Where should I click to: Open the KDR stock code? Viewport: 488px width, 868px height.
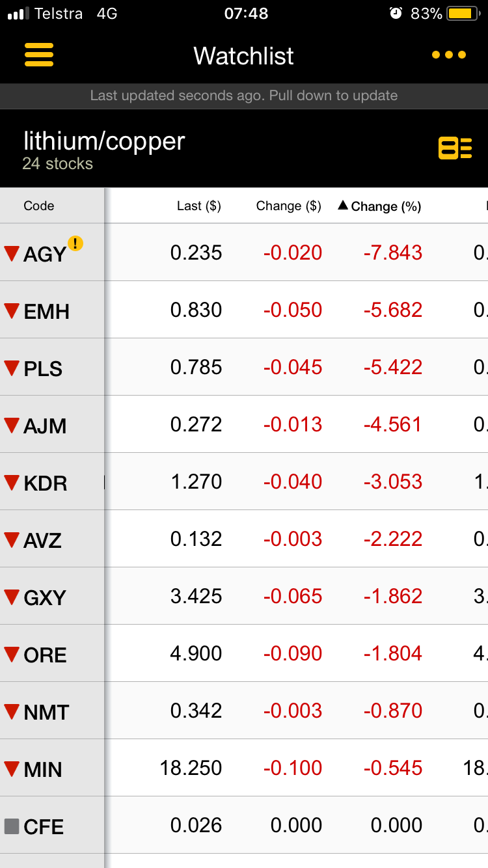coord(46,483)
